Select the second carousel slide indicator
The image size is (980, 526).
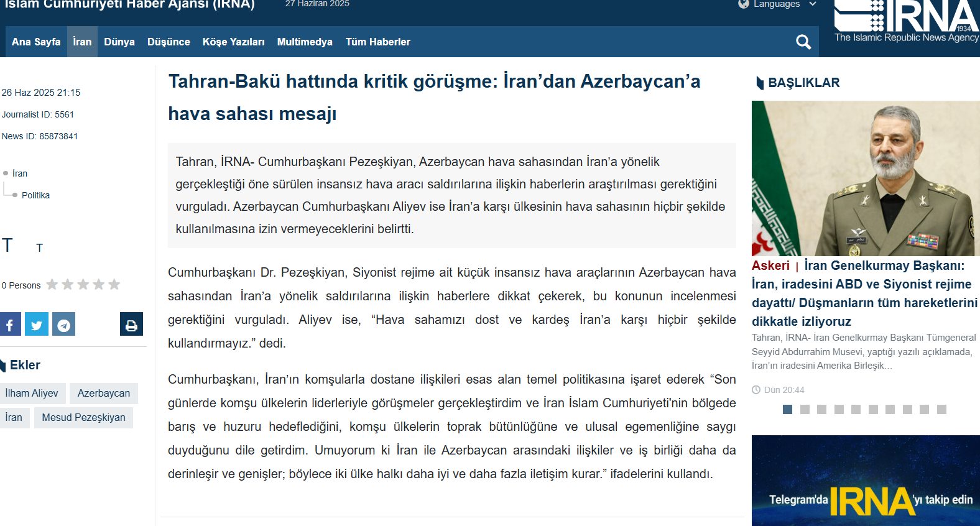coord(805,409)
